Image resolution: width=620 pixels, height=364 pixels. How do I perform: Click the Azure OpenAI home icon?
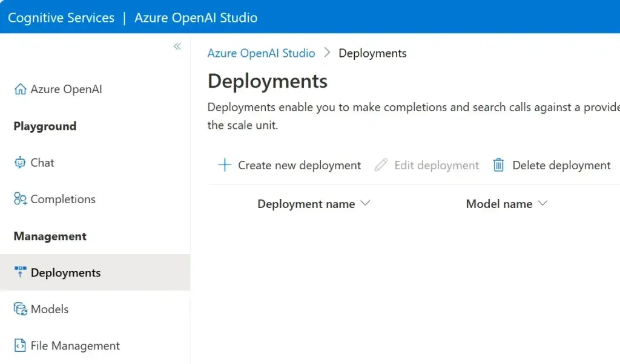[x=20, y=89]
